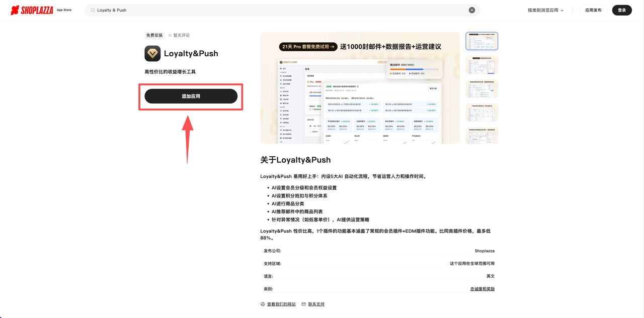Select the second preview thumbnail
Image resolution: width=644 pixels, height=318 pixels.
point(481,65)
